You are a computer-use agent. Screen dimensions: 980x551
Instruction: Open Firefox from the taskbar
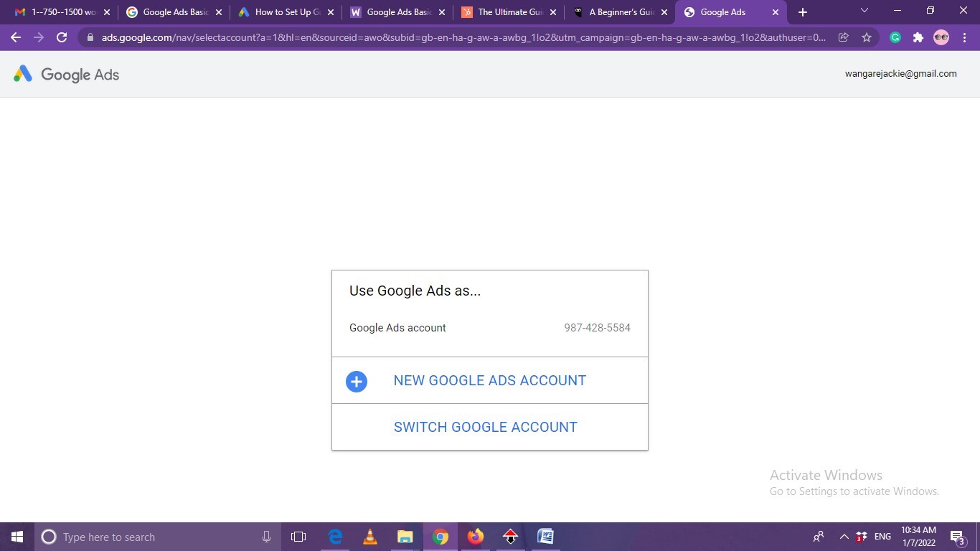pyautogui.click(x=475, y=537)
